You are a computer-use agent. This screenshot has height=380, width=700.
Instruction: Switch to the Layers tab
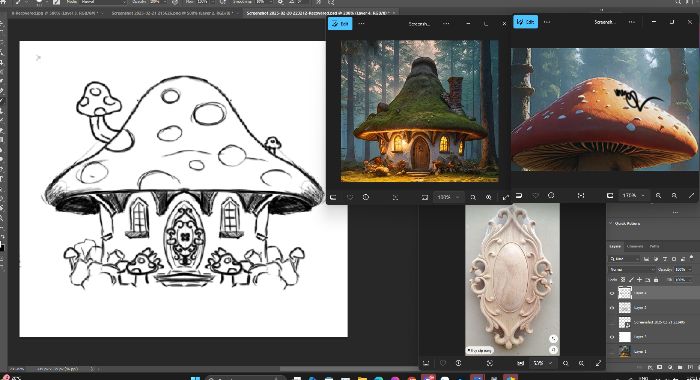point(616,246)
